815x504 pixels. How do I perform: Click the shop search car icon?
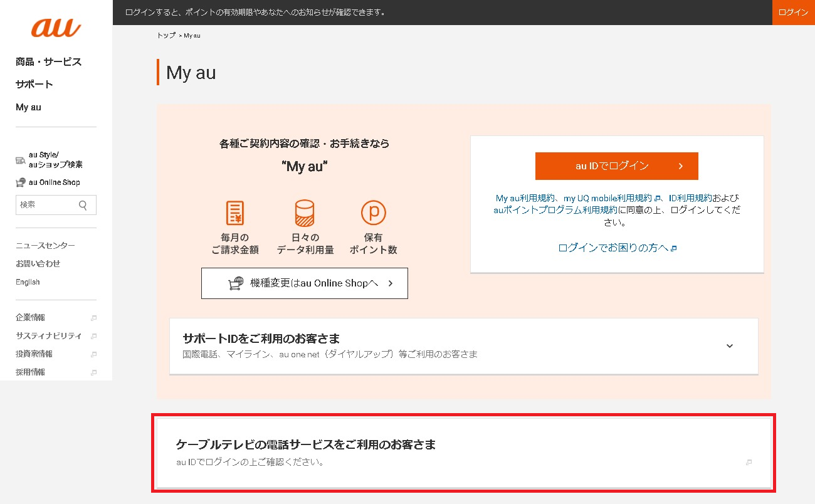[x=21, y=161]
